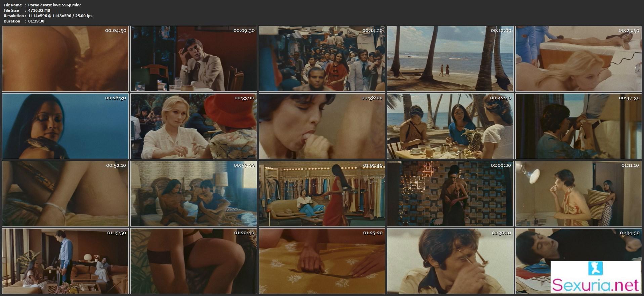This screenshot has height=296, width=644.
Task: Click the thumbnail at timestamp 00:09:30
Action: (194, 59)
